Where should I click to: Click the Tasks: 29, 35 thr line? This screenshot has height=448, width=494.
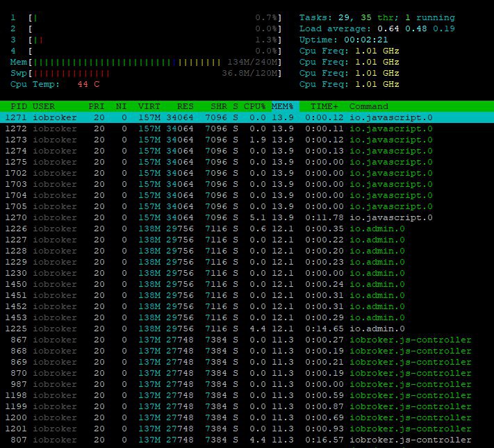(377, 17)
